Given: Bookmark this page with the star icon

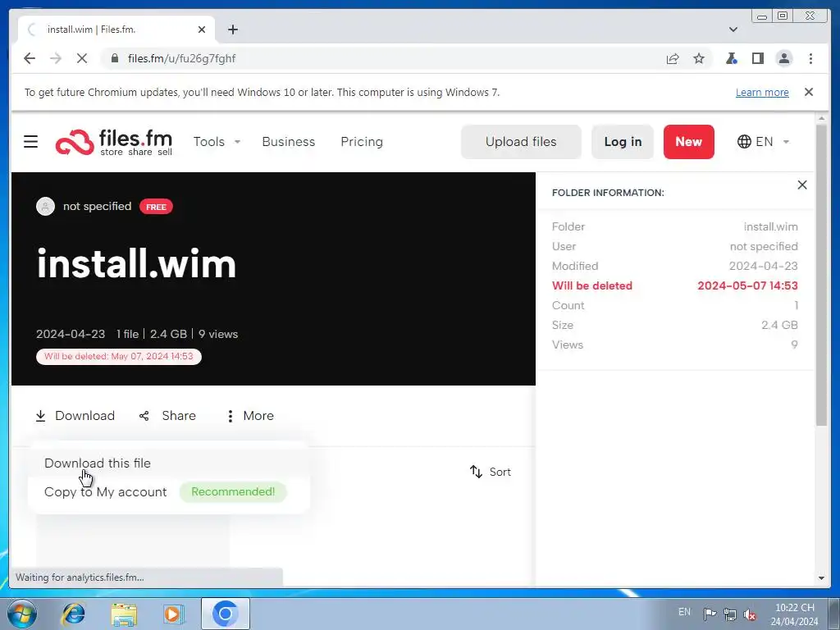Looking at the screenshot, I should pyautogui.click(x=699, y=58).
